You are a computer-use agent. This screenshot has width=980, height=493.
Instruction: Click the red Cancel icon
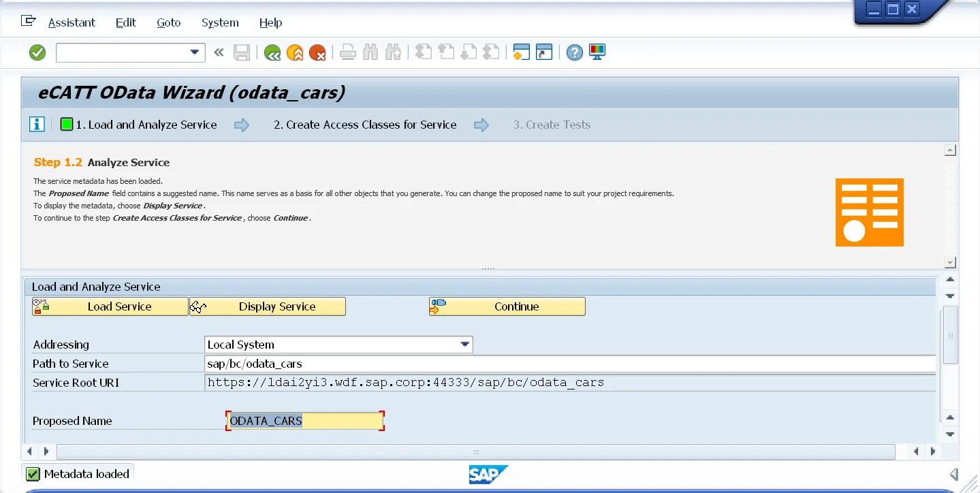coord(317,52)
